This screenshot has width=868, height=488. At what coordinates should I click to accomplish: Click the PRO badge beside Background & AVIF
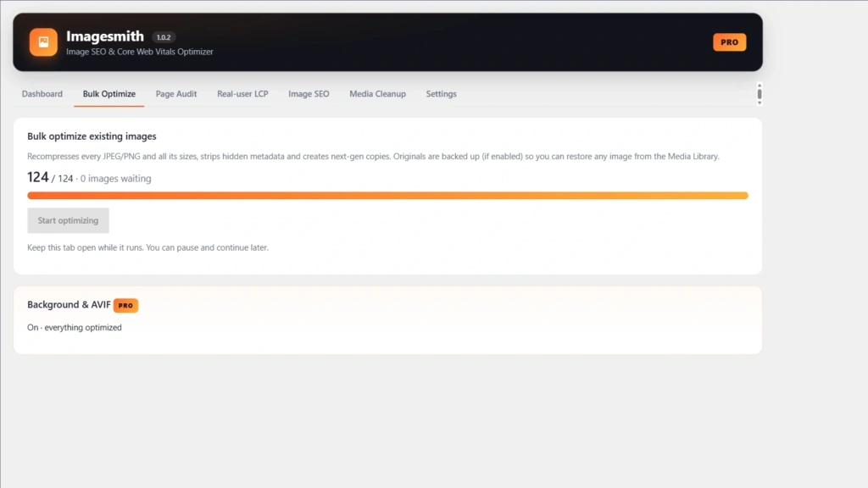tap(125, 305)
